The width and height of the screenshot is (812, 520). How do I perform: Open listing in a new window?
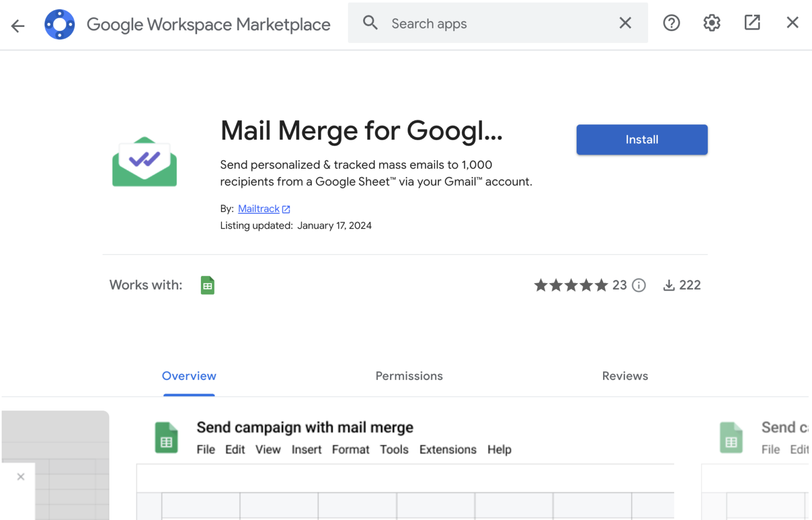752,23
